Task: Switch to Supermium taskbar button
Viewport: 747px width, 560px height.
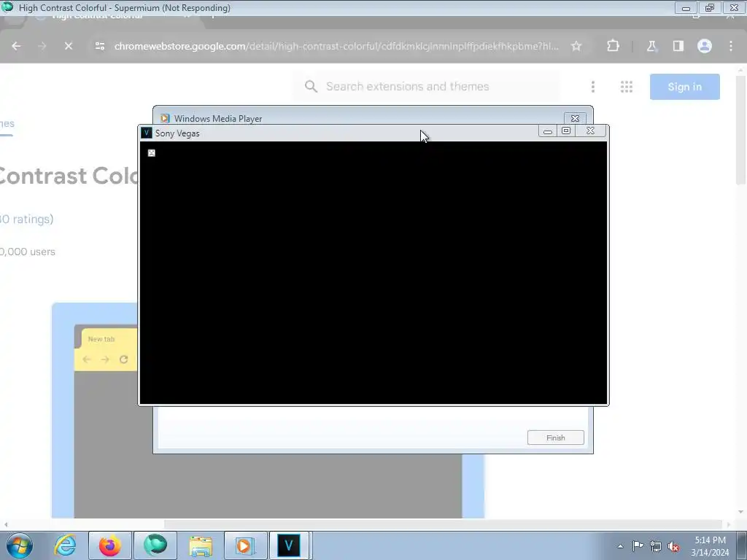Action: pyautogui.click(x=155, y=545)
